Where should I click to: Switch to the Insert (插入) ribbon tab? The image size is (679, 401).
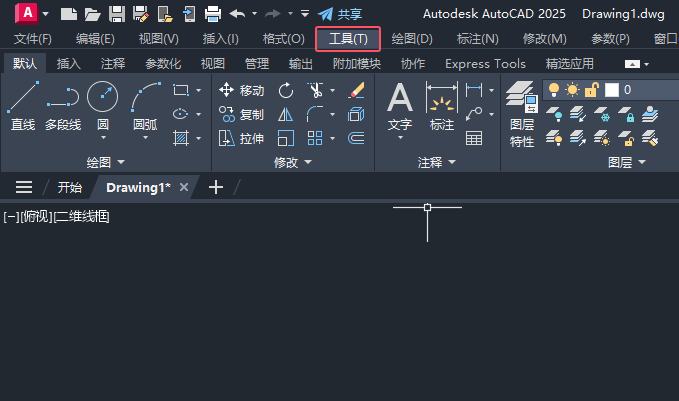(68, 64)
